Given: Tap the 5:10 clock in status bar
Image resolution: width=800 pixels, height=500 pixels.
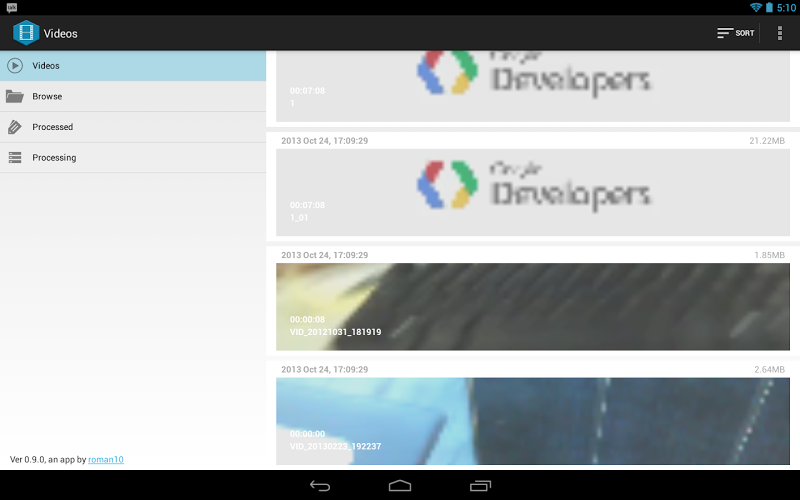Looking at the screenshot, I should click(x=786, y=8).
